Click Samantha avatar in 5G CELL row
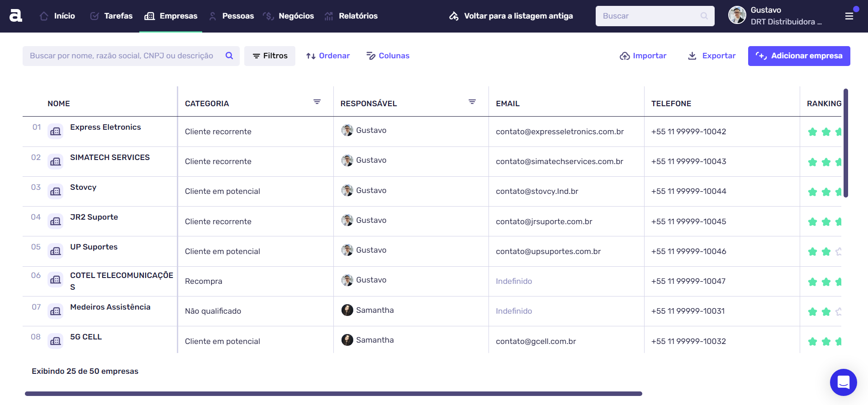This screenshot has height=405, width=868. point(347,340)
